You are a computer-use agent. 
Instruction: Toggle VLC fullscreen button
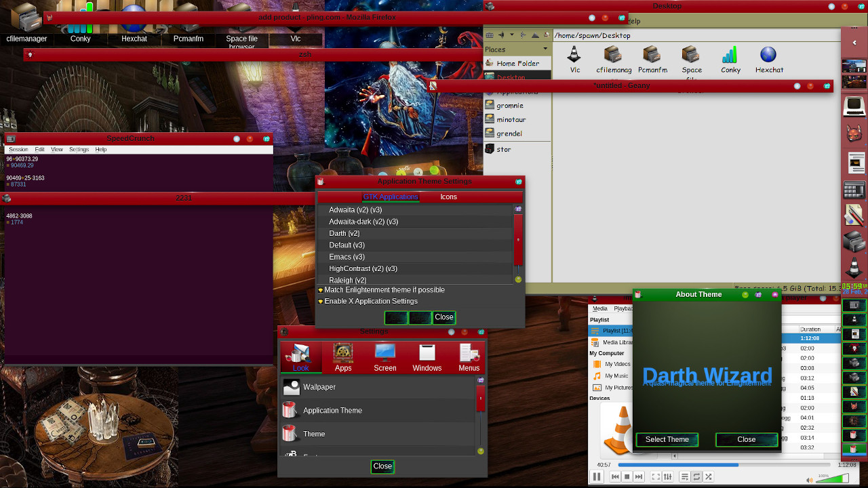(x=656, y=477)
